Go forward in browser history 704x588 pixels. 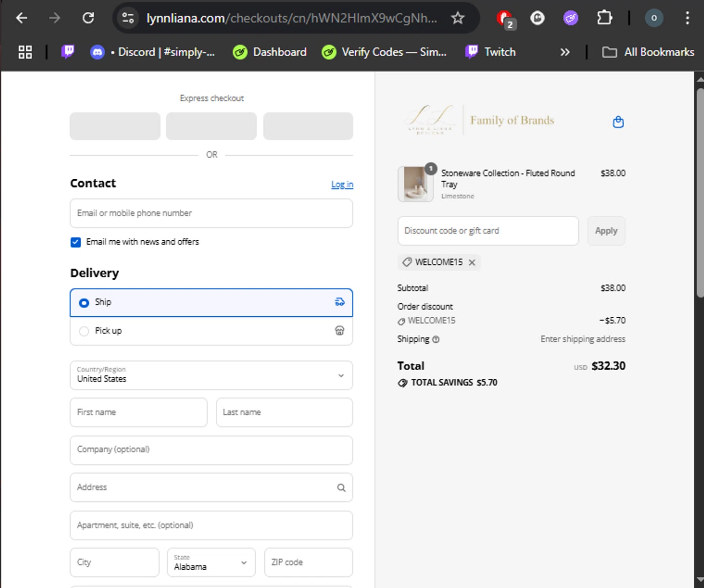55,18
